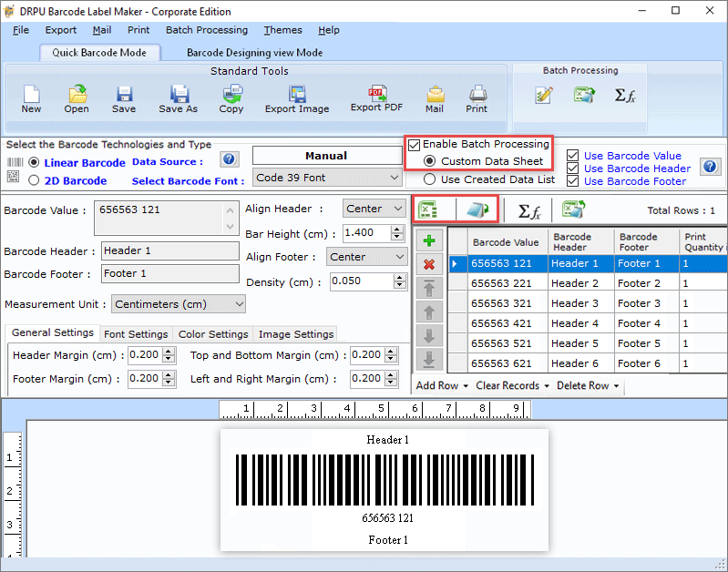Click the Save toolbar icon
This screenshot has width=728, height=572.
coord(124,94)
